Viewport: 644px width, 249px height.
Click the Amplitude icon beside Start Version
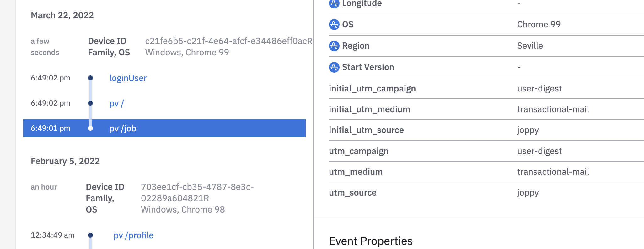pos(334,67)
